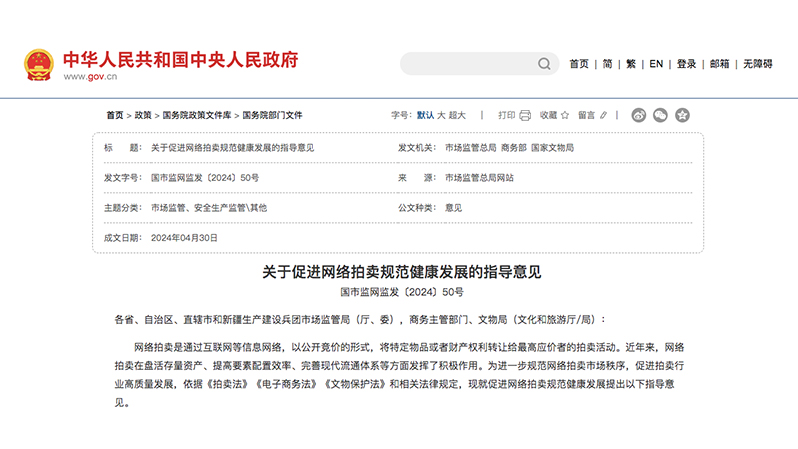Switch to simplified Chinese 简
Screen dimensions: 798x449
607,64
